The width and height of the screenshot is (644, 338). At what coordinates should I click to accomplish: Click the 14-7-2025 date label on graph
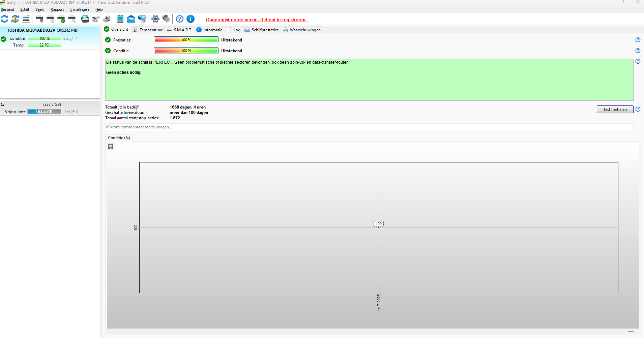click(379, 302)
